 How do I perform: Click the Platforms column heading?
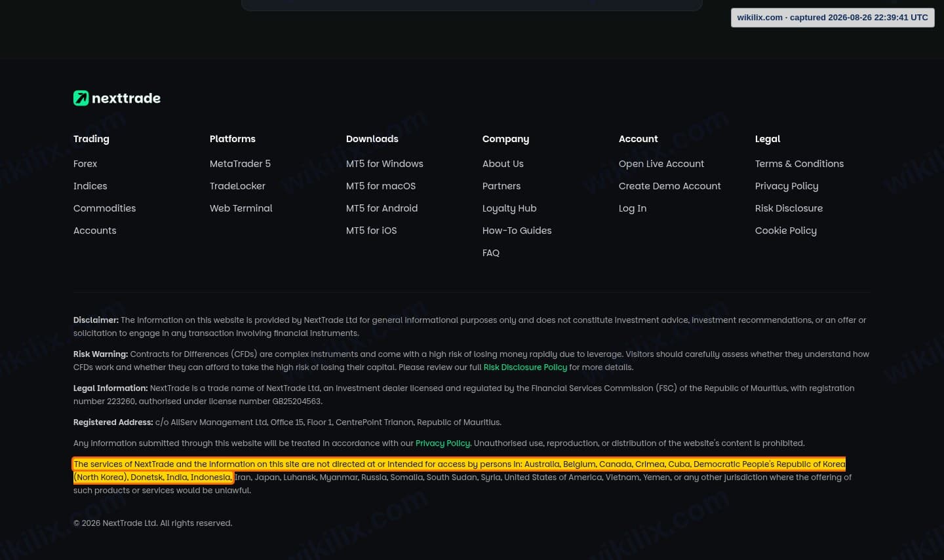click(233, 139)
